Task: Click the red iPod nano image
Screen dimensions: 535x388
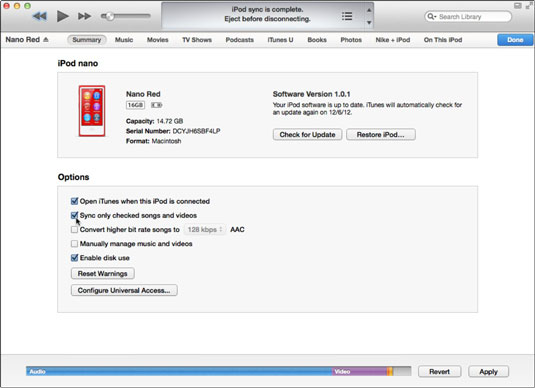Action: click(x=92, y=111)
